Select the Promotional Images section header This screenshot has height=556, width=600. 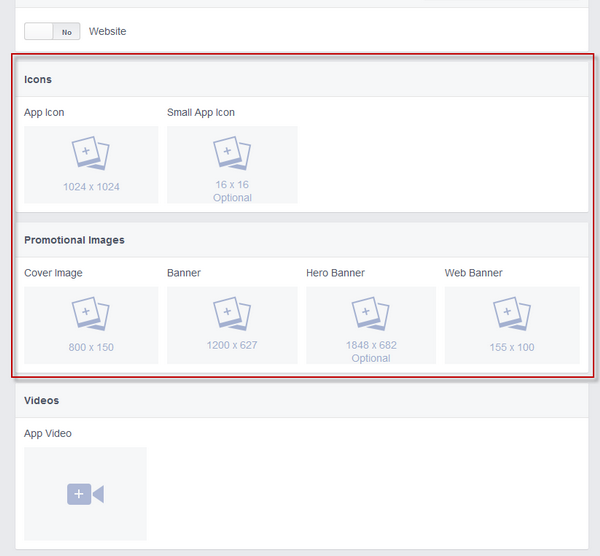tap(74, 240)
